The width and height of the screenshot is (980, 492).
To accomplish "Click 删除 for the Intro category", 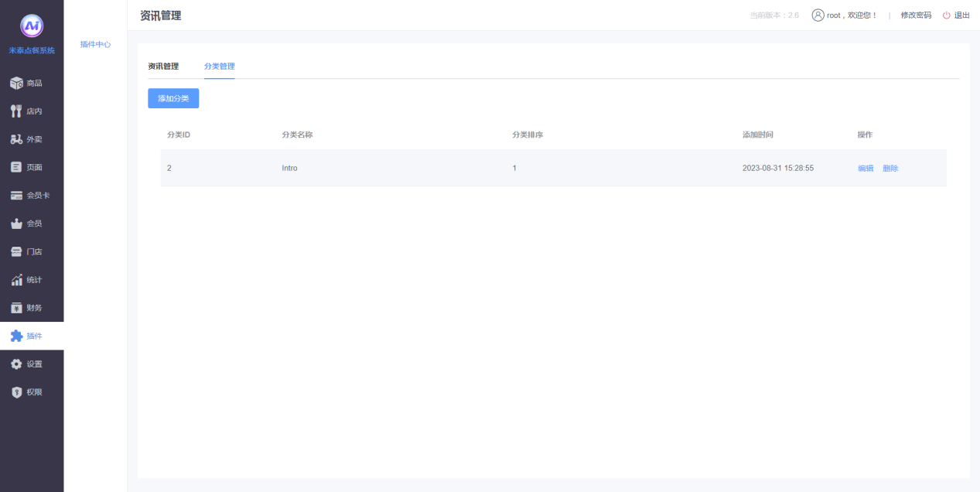I will tap(890, 169).
